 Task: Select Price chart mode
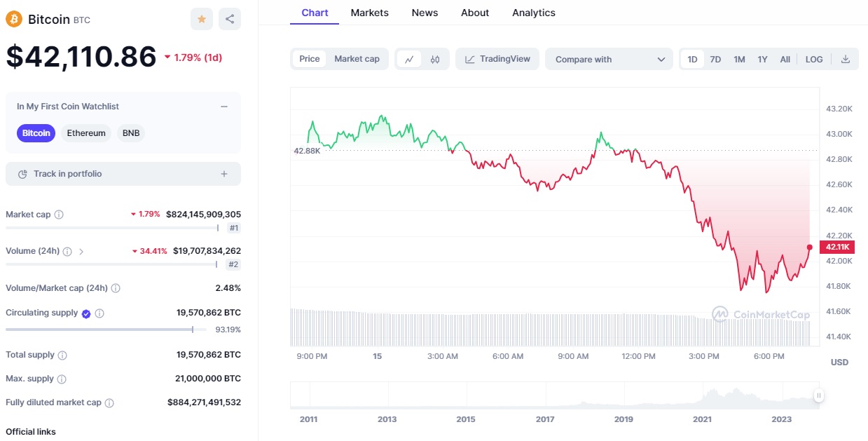(310, 60)
